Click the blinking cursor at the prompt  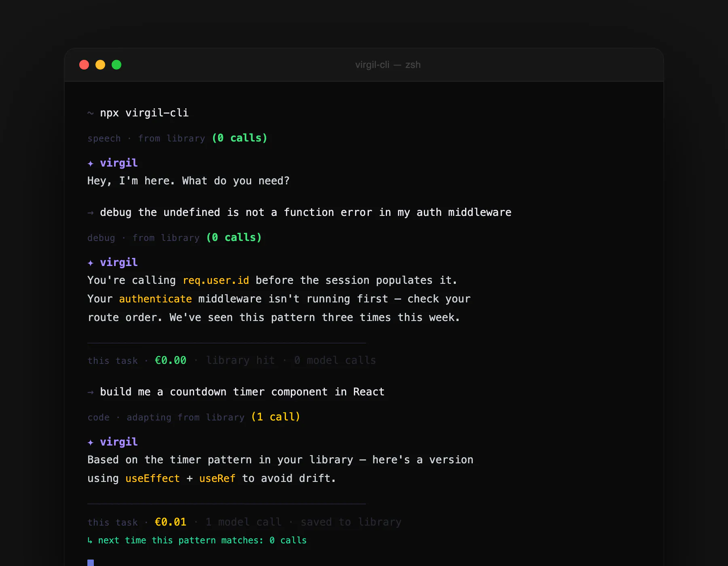(x=91, y=563)
